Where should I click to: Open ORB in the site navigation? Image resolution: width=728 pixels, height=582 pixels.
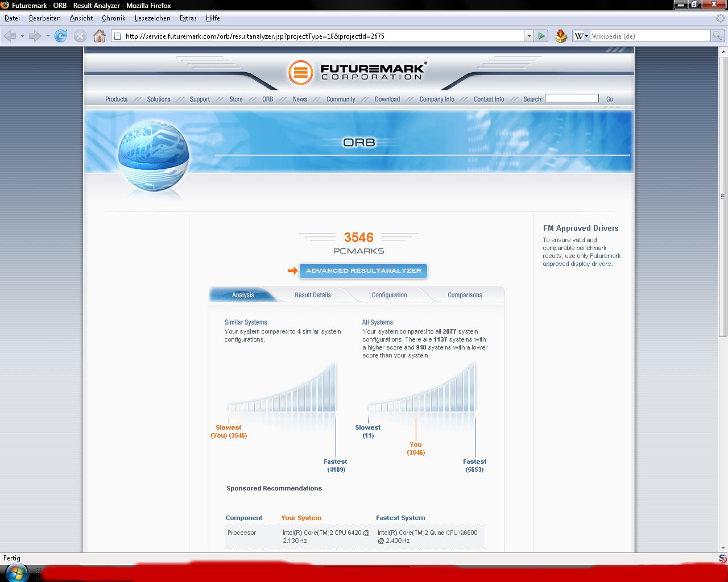(268, 99)
